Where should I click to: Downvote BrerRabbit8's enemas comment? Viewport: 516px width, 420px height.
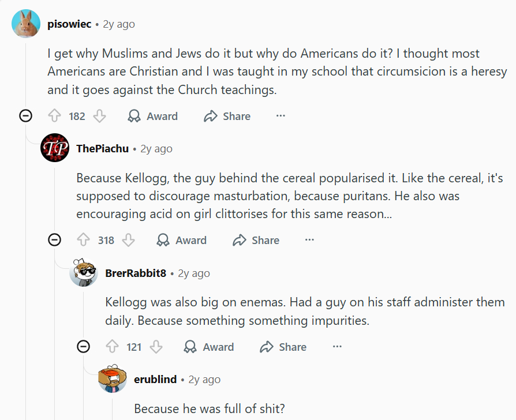click(x=156, y=347)
